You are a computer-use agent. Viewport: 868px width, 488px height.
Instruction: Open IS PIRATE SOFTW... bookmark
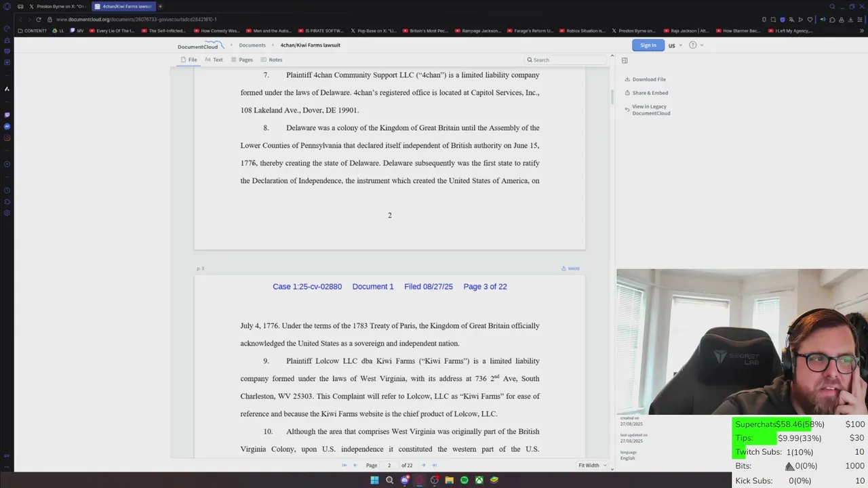point(321,30)
